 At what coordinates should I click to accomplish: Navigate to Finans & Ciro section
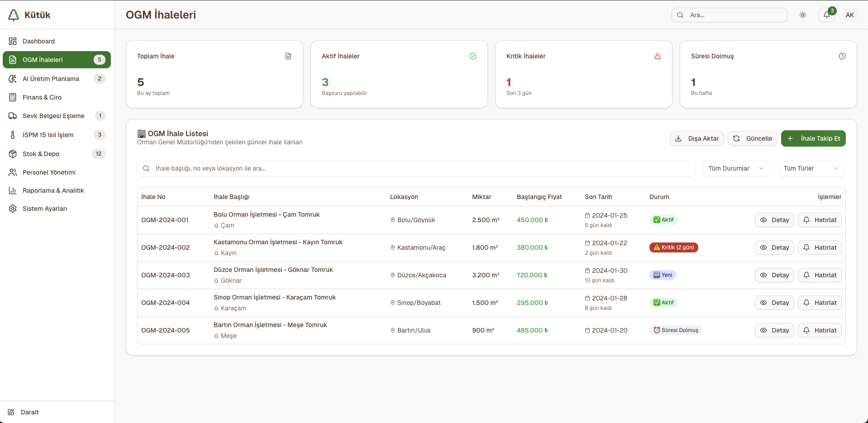[x=42, y=97]
